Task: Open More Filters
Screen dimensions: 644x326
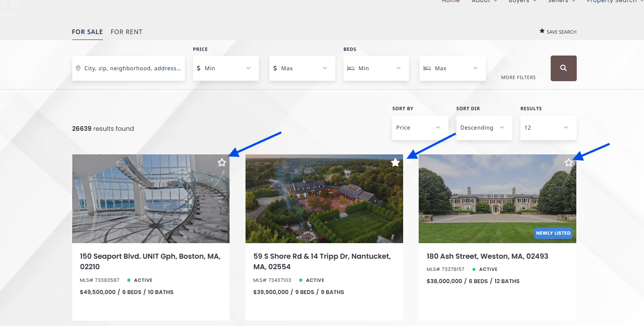Action: (x=518, y=77)
